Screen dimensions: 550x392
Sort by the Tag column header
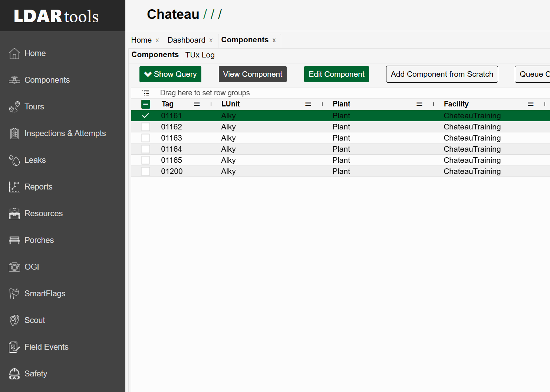point(168,104)
